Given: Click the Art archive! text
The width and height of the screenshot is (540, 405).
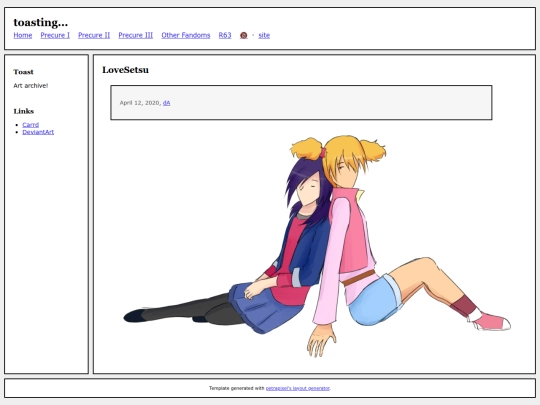Looking at the screenshot, I should [31, 86].
